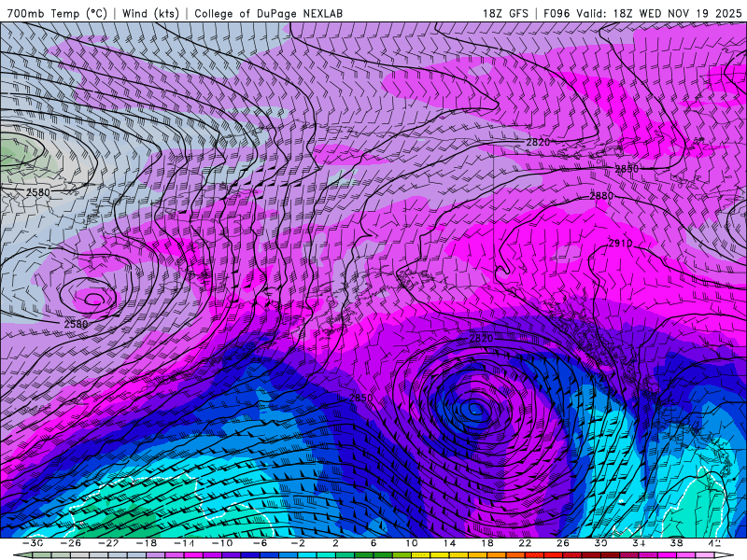Click the 'F096' forecast hour text
Screen dimensions: 747x560
point(557,13)
